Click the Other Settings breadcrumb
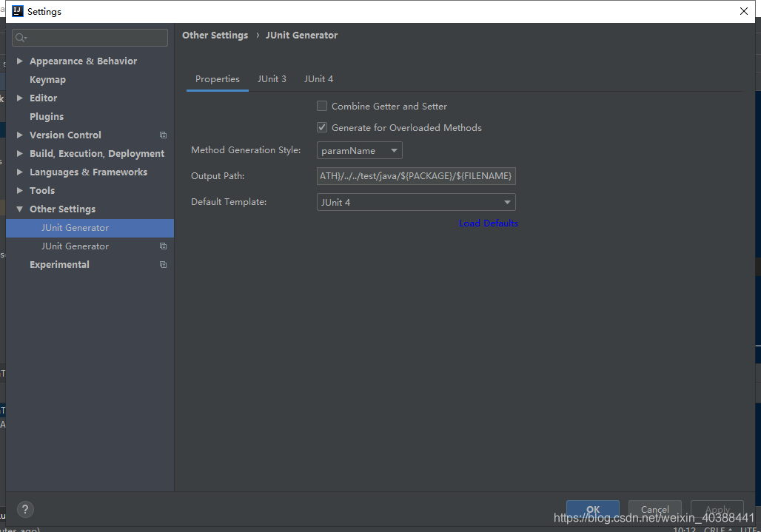This screenshot has height=532, width=761. [x=215, y=35]
